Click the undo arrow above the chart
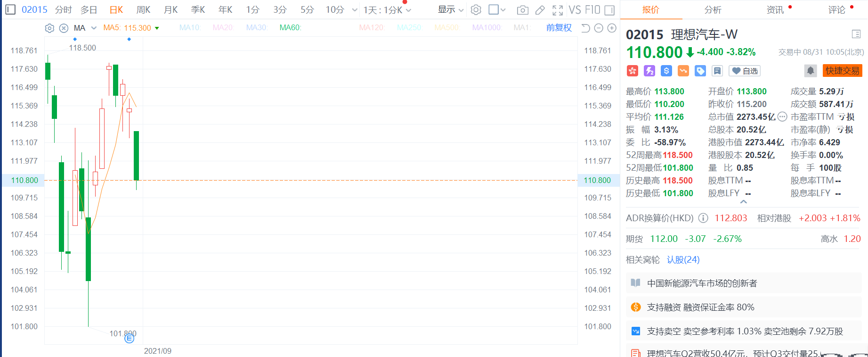 point(585,28)
